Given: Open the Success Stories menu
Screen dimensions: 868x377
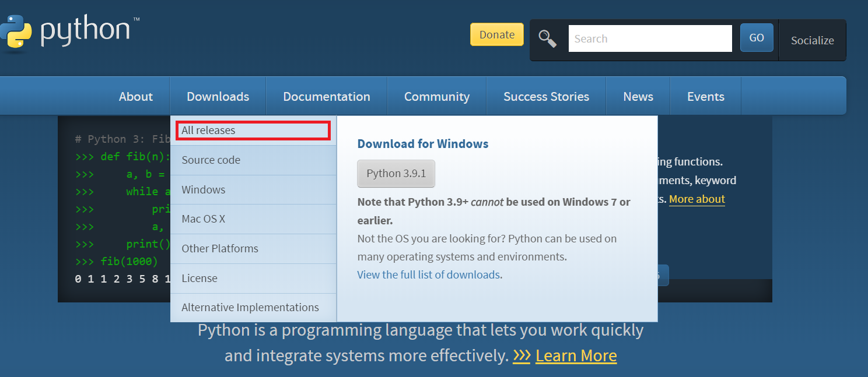Looking at the screenshot, I should click(546, 96).
